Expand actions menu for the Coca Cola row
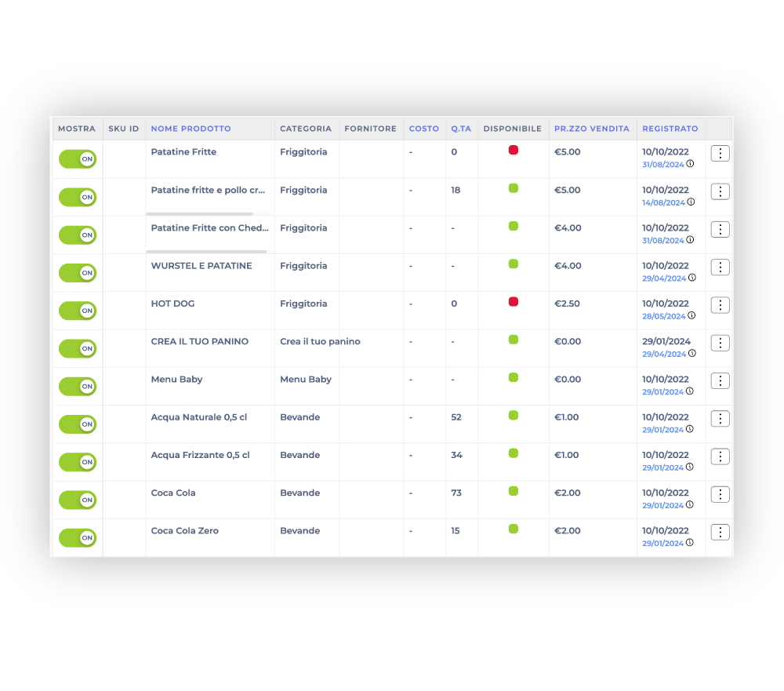This screenshot has width=784, height=691. [720, 495]
